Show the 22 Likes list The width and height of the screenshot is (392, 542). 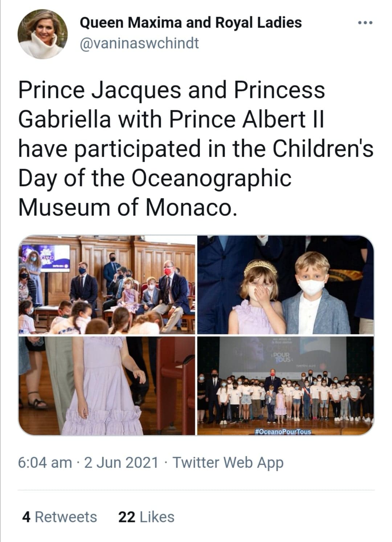click(146, 517)
